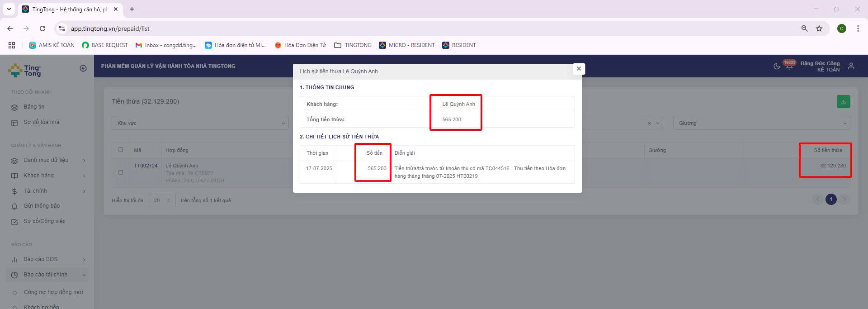Tick the header select-all checkbox
868x309 pixels.
coord(121,150)
